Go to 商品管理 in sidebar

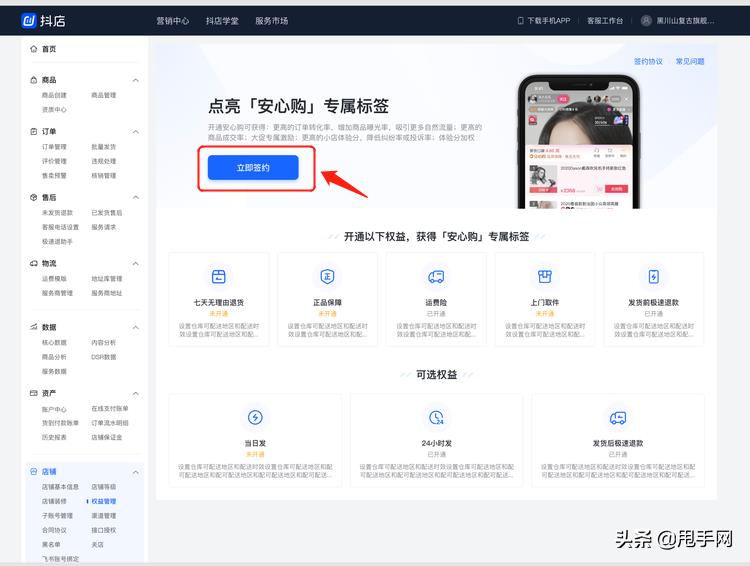pos(104,95)
